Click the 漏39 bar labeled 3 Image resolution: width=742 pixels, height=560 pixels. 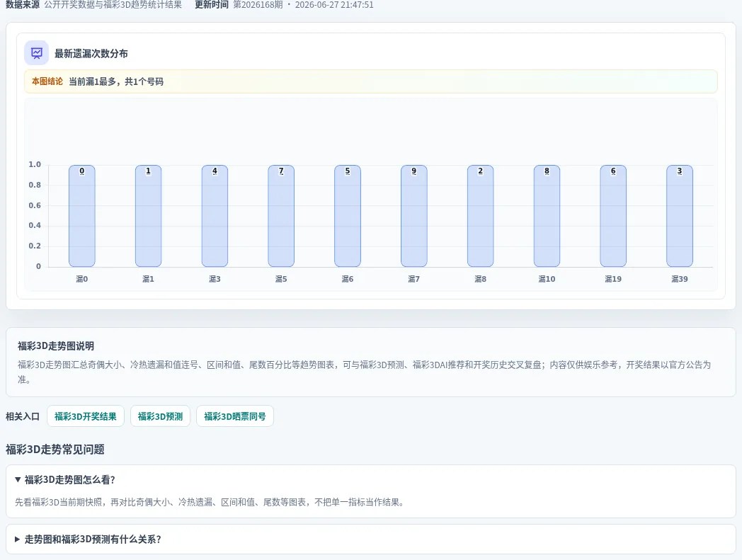click(680, 216)
